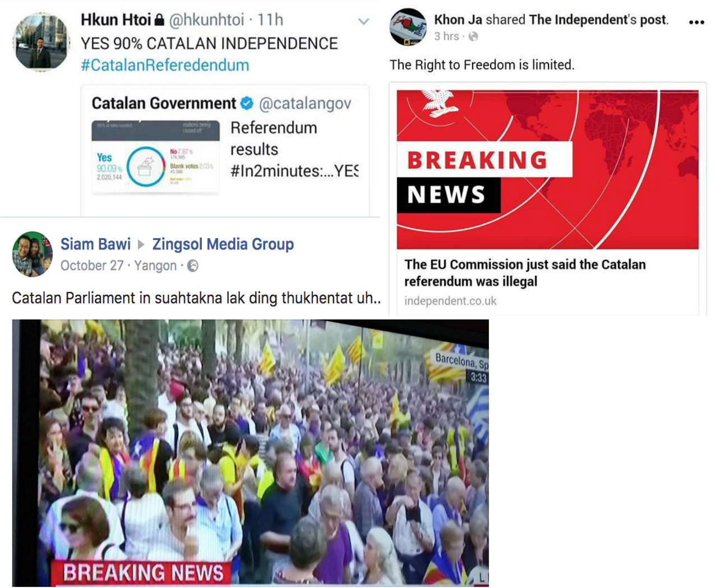
Task: Click the globe icon next to Yangon
Action: 192,266
